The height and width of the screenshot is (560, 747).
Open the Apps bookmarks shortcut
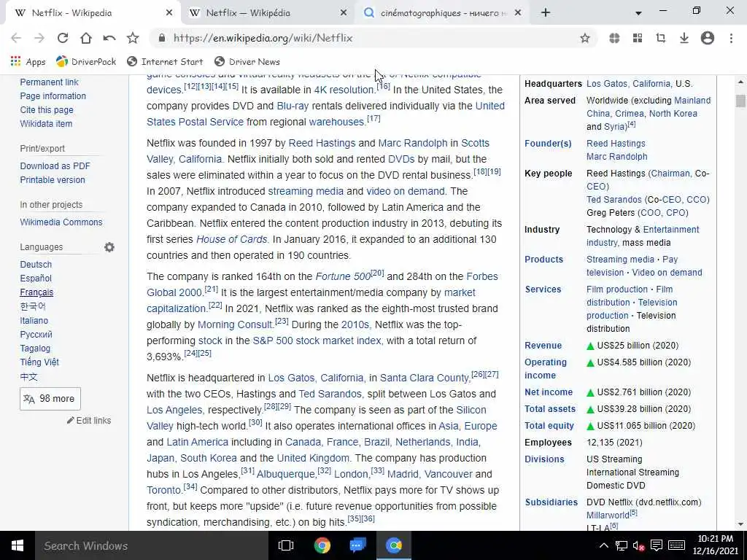(28, 62)
